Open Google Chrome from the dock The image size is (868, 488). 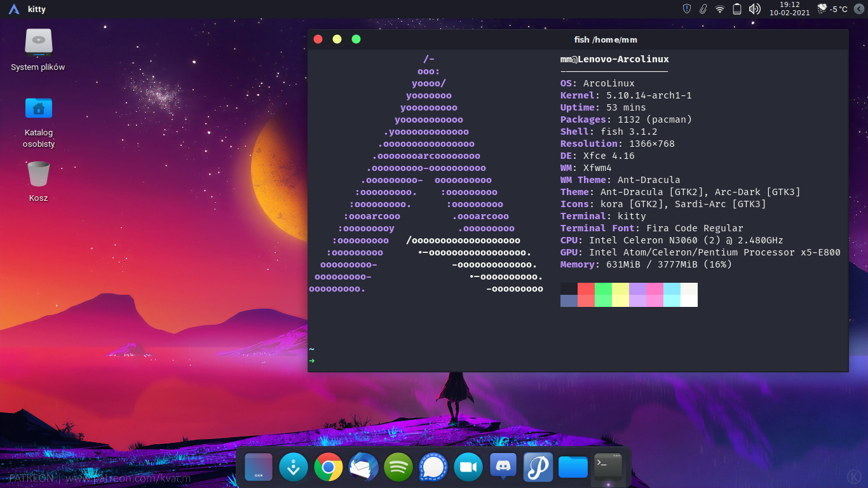329,467
